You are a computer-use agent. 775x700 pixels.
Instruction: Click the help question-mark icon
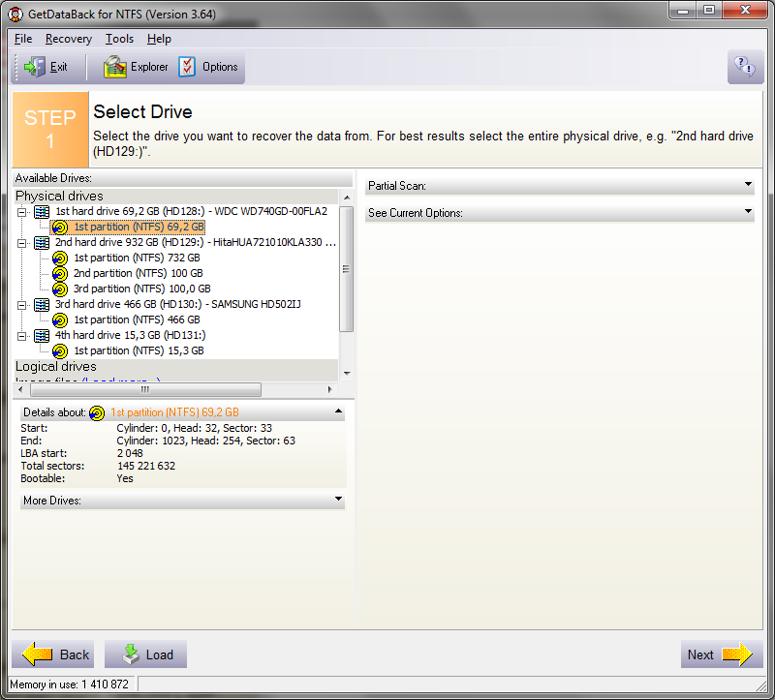coord(745,67)
